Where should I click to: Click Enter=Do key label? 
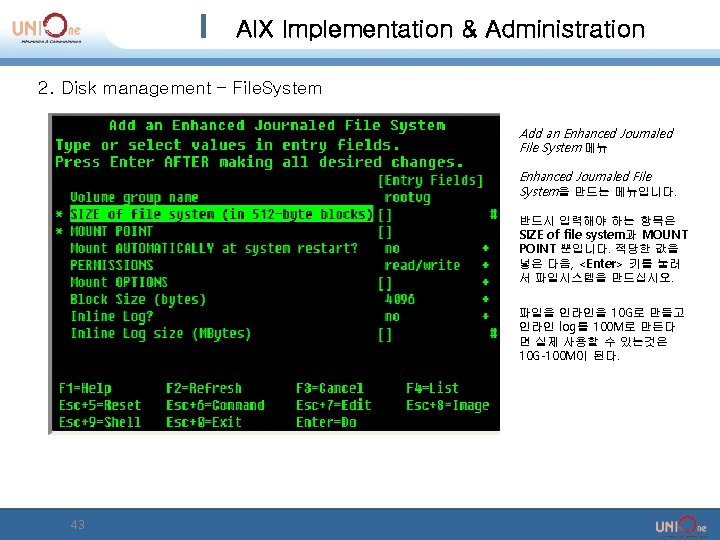point(326,422)
